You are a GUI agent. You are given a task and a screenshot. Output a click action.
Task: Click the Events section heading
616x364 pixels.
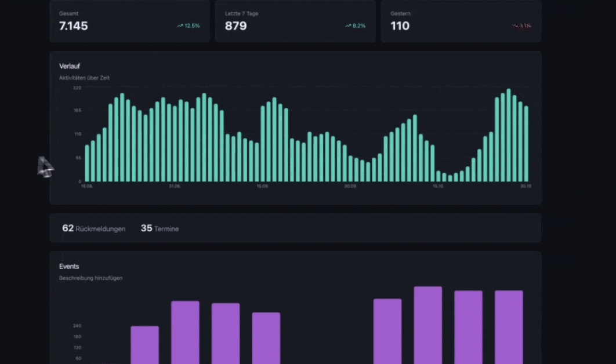[69, 266]
